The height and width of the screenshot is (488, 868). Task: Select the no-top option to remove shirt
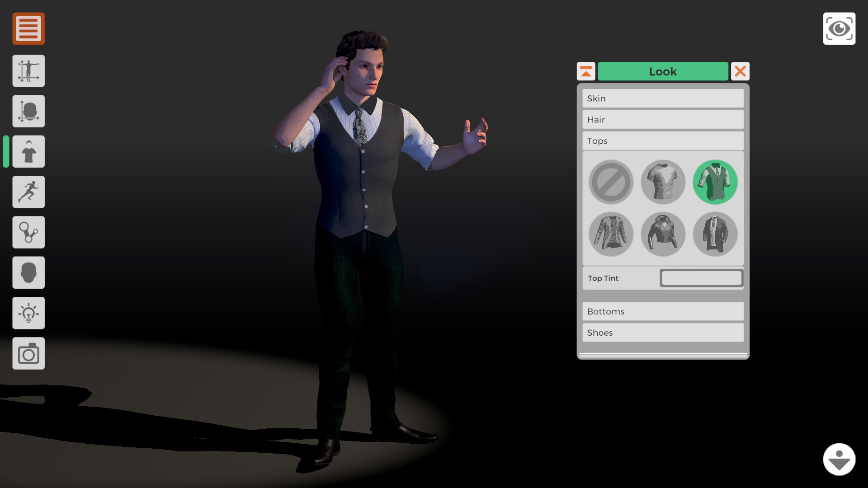611,182
